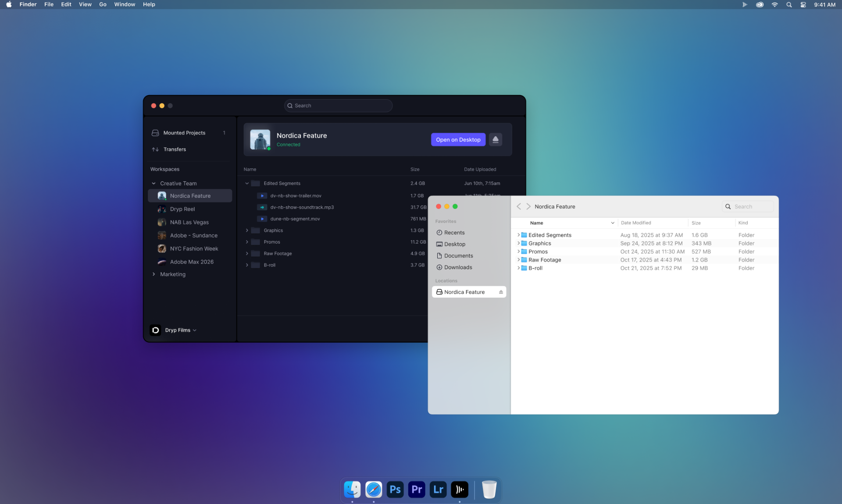Open the Transfers section in sidebar

coord(174,149)
